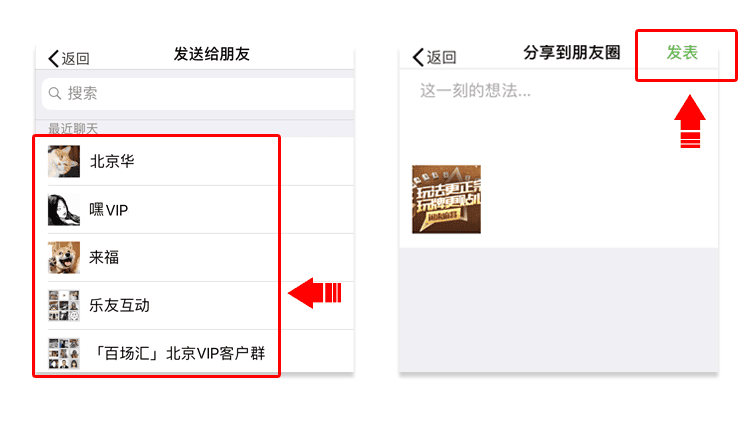Tap the 乐友互动 group avatar
This screenshot has height=437, width=755.
pyautogui.click(x=64, y=306)
